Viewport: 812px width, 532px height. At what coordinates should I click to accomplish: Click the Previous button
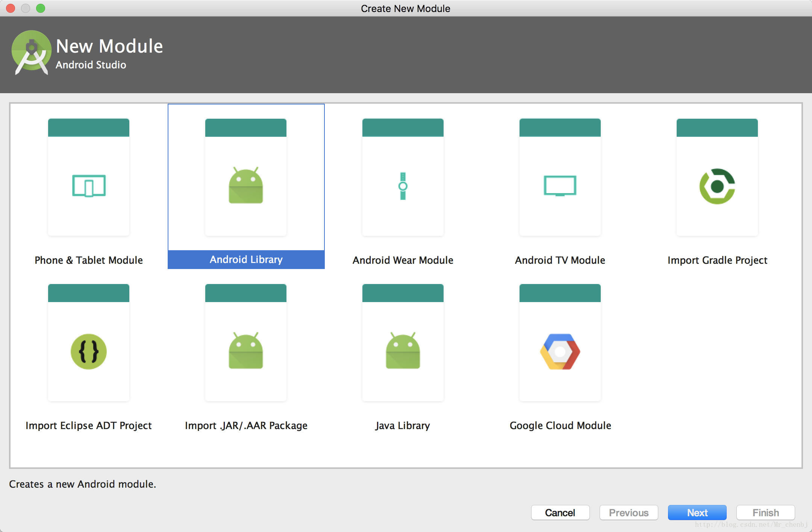(x=629, y=512)
